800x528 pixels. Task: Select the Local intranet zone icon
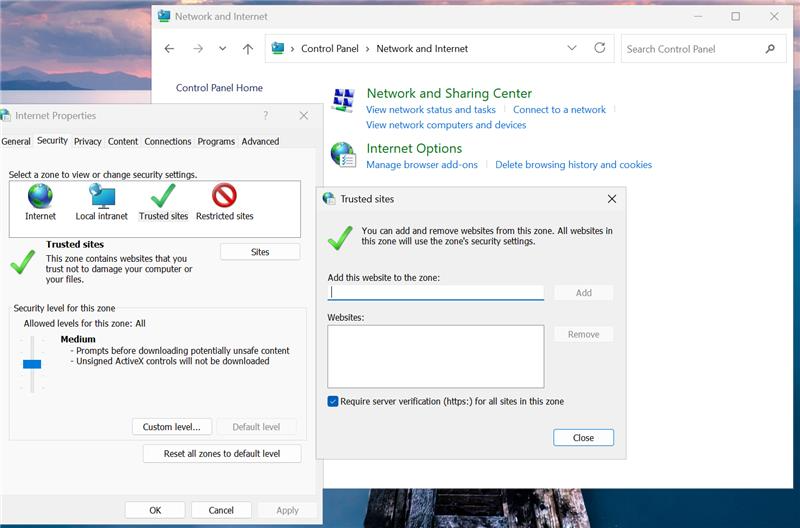coord(102,196)
